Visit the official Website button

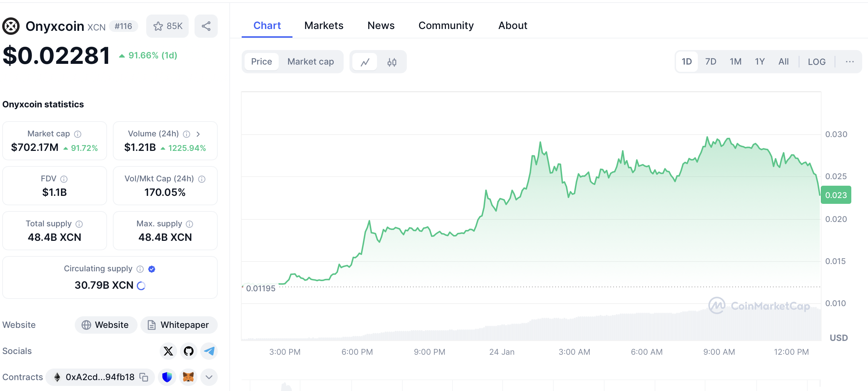(106, 325)
